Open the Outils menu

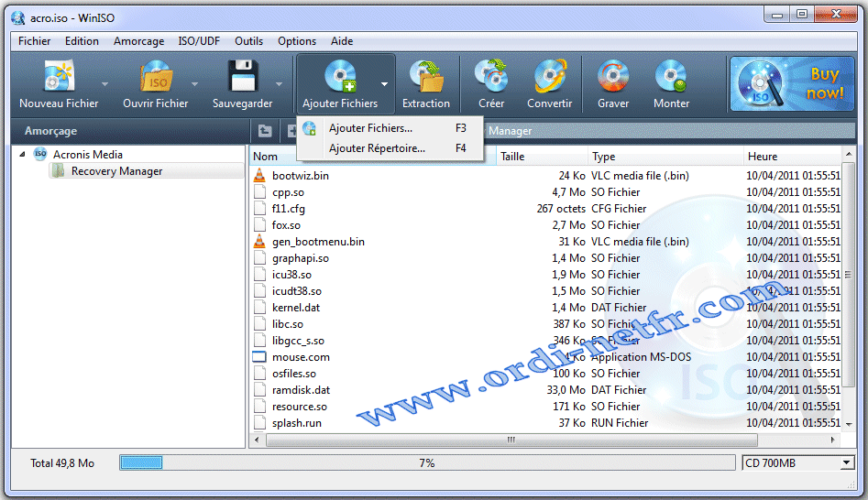[248, 41]
